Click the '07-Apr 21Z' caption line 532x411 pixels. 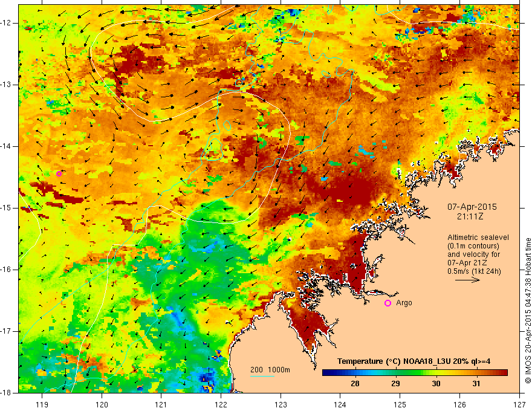(467, 263)
